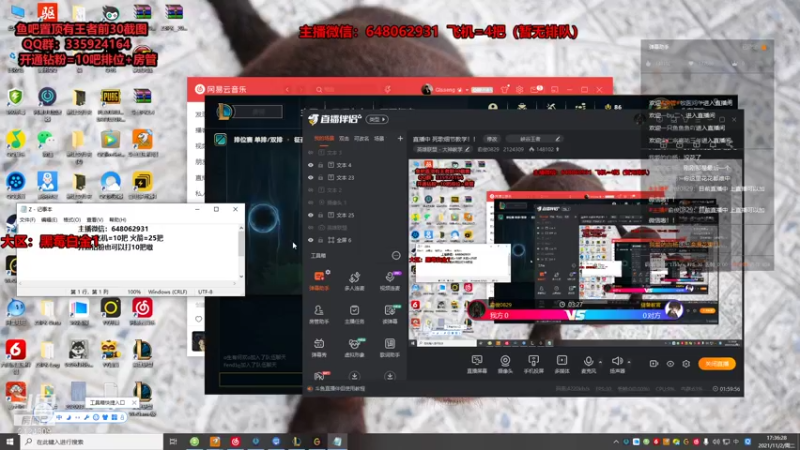Image resolution: width=800 pixels, height=450 pixels.
Task: Click the orange 关闭直播 button
Action: (x=717, y=364)
